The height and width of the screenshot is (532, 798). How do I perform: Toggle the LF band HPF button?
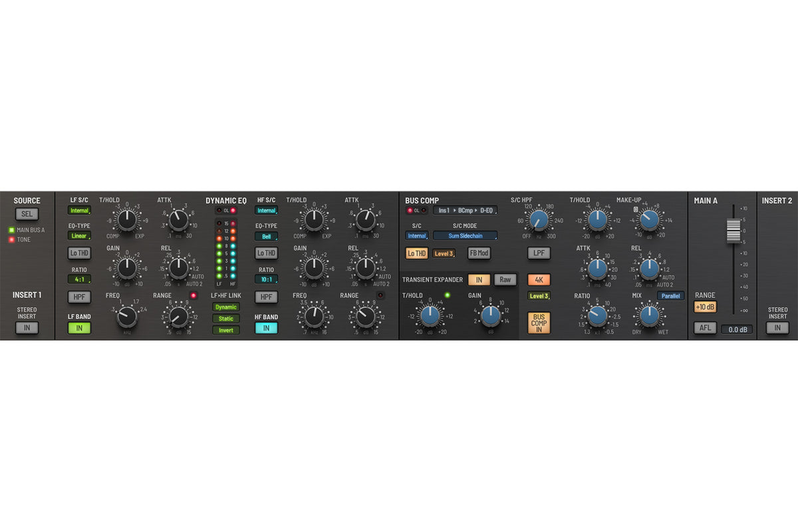coord(79,297)
